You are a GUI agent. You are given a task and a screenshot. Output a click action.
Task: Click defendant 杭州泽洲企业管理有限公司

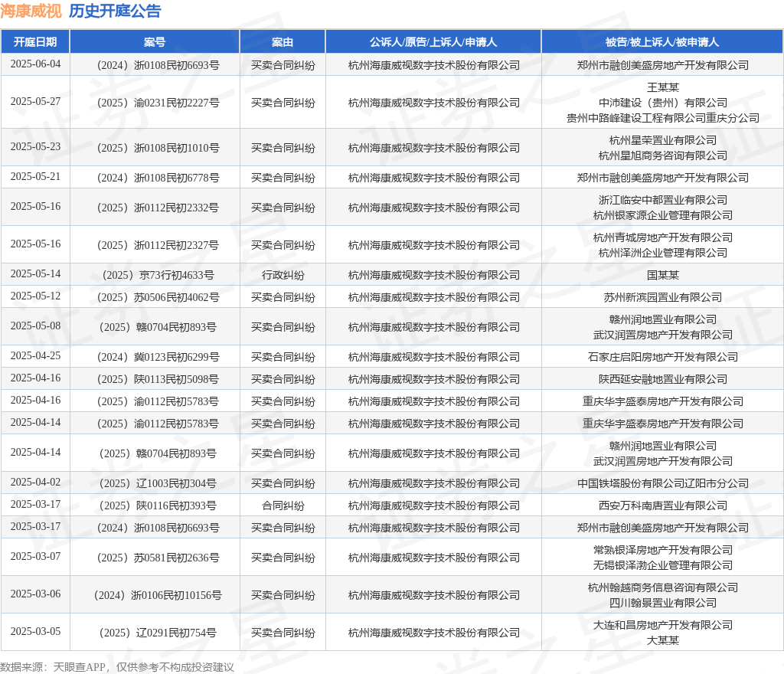[662, 253]
